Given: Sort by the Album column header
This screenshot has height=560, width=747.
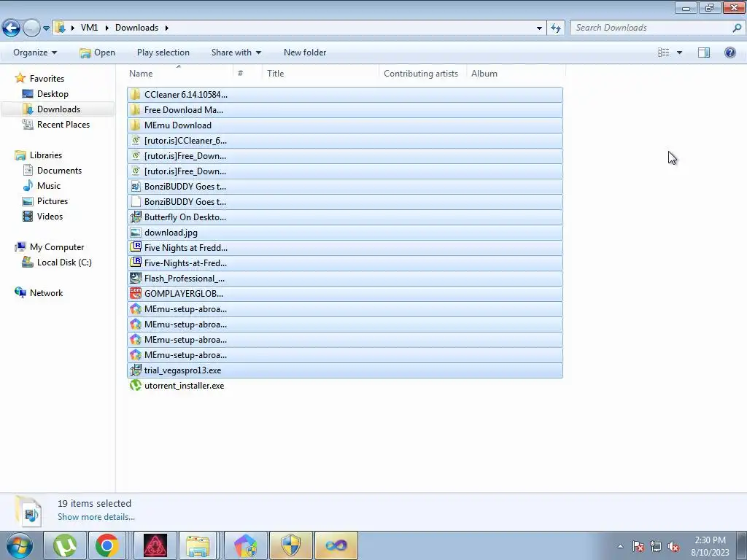Looking at the screenshot, I should click(x=516, y=74).
